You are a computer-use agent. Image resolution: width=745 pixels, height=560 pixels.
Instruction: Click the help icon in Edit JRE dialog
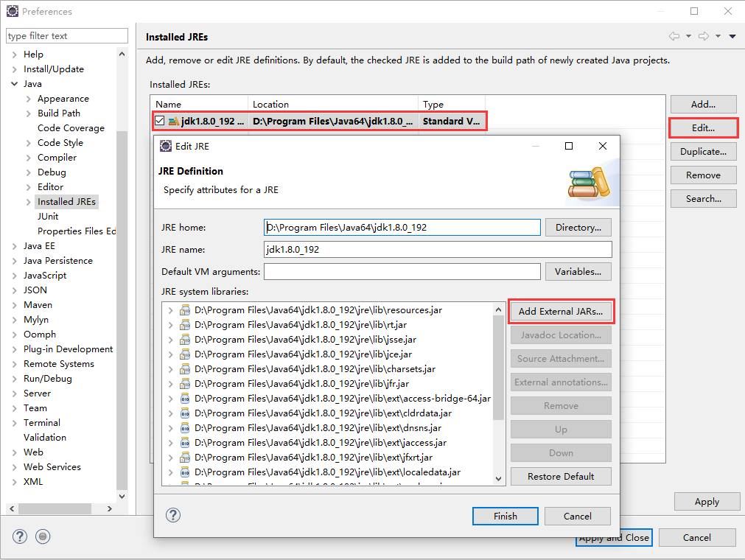173,515
